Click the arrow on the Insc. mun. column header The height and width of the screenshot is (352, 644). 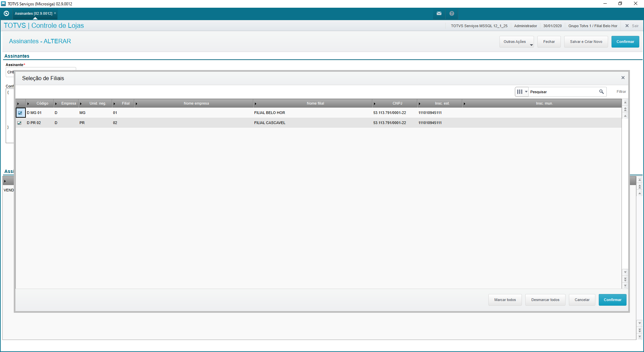pyautogui.click(x=465, y=104)
